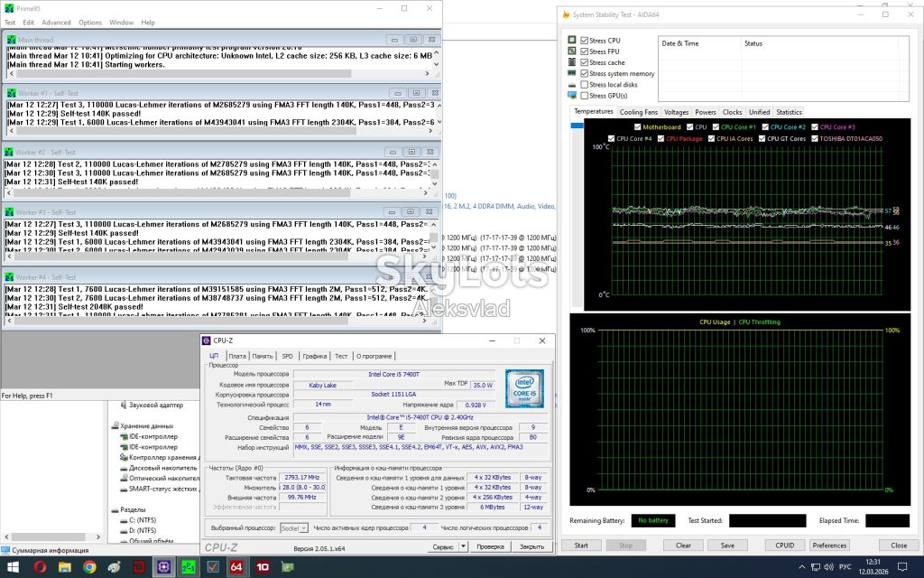
Task: Click the paint palette taskbar icon
Action: click(x=115, y=567)
